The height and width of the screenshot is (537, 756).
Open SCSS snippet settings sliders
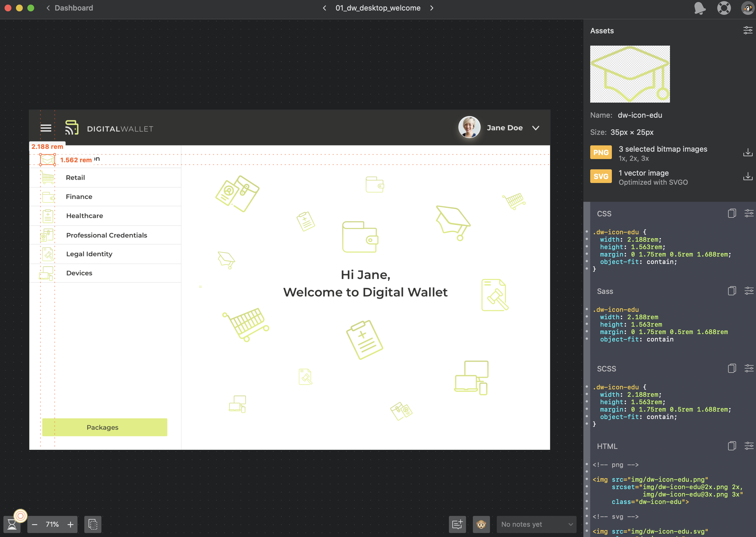click(749, 368)
